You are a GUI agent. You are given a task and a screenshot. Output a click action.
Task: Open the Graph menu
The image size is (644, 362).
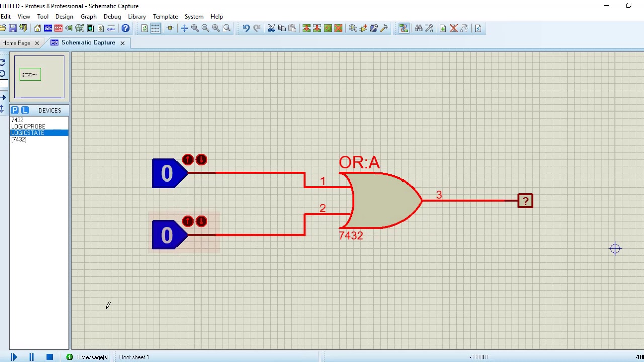coord(89,17)
